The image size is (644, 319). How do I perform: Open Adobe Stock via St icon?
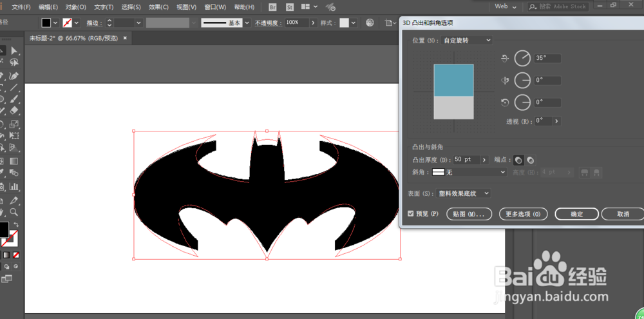(x=290, y=7)
